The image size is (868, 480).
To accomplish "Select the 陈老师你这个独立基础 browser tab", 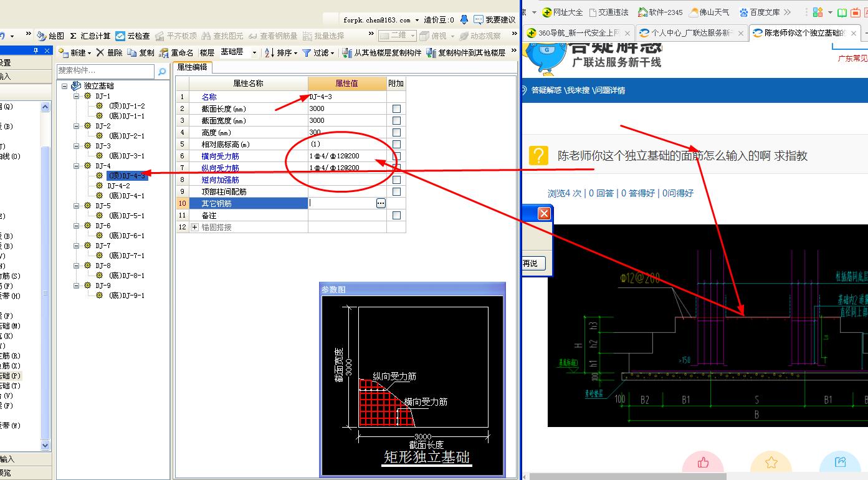I will (x=804, y=33).
